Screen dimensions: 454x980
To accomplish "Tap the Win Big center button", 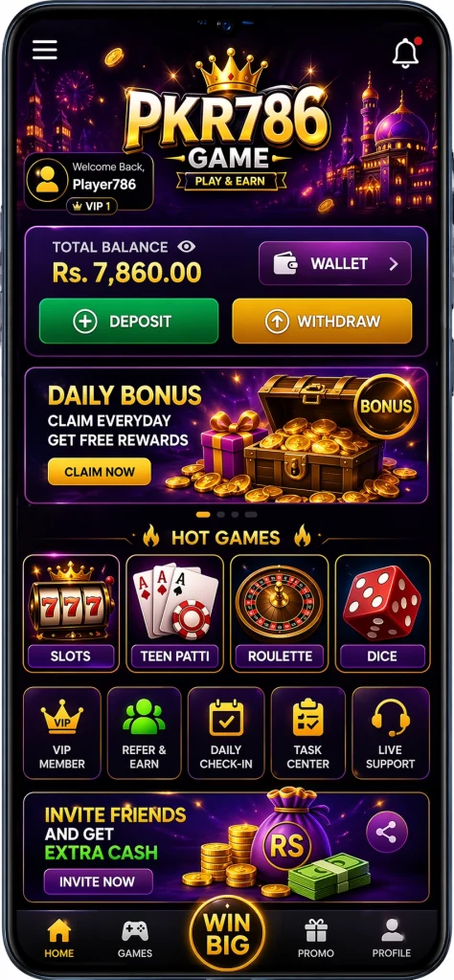I will pyautogui.click(x=227, y=932).
